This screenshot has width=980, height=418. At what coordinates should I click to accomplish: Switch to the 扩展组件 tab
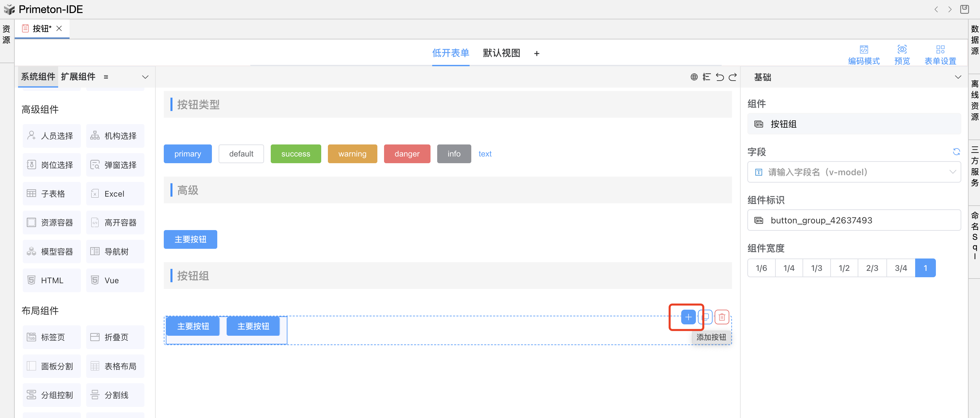[x=78, y=77]
